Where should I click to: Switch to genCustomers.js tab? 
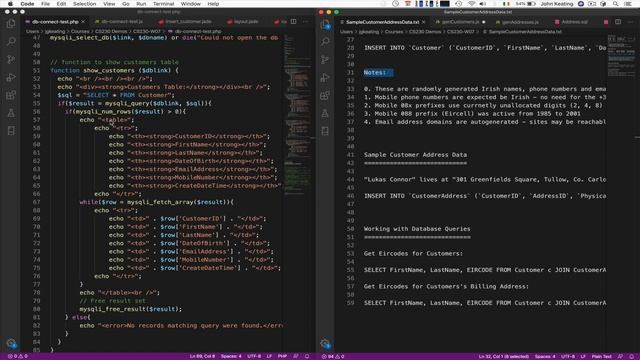click(460, 22)
